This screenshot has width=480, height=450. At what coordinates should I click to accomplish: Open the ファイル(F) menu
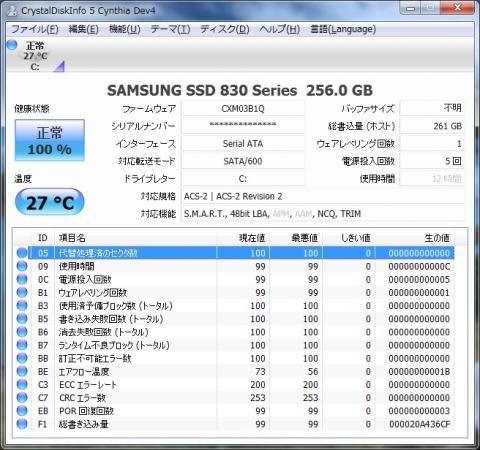(35, 29)
